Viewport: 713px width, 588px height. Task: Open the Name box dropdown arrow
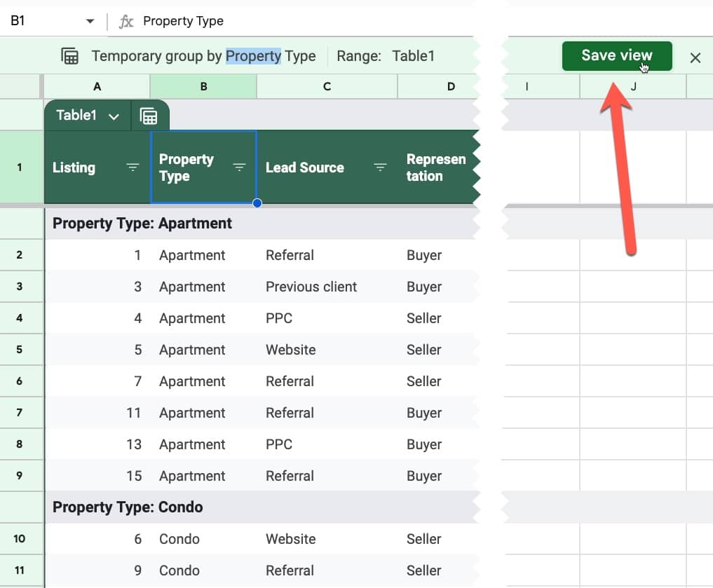point(90,21)
